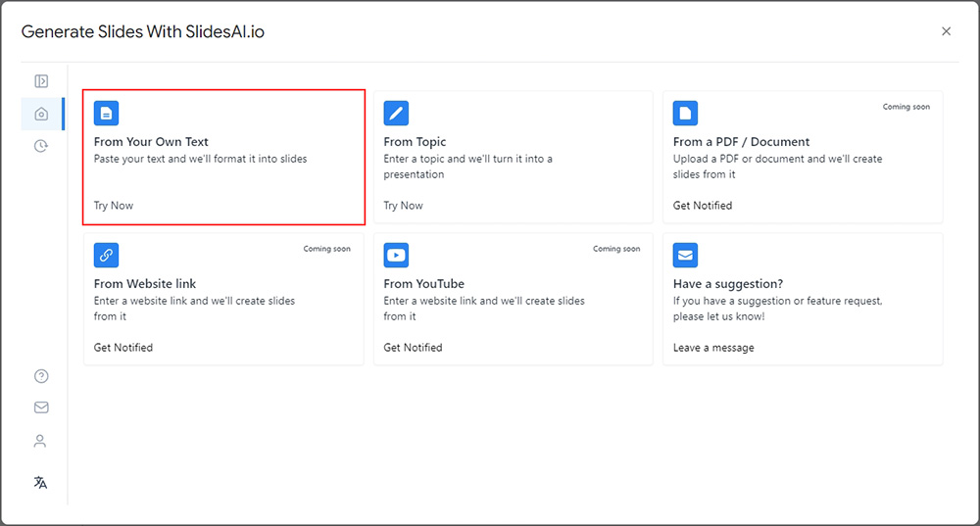
Task: Click 'If you have a suggestion or feature request' text
Action: [777, 309]
